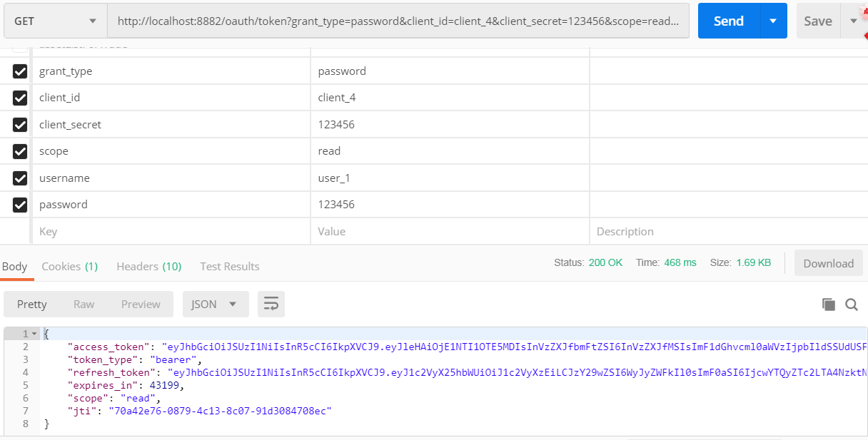Click the description cell of the scope row
The width and height of the screenshot is (868, 440).
point(729,151)
